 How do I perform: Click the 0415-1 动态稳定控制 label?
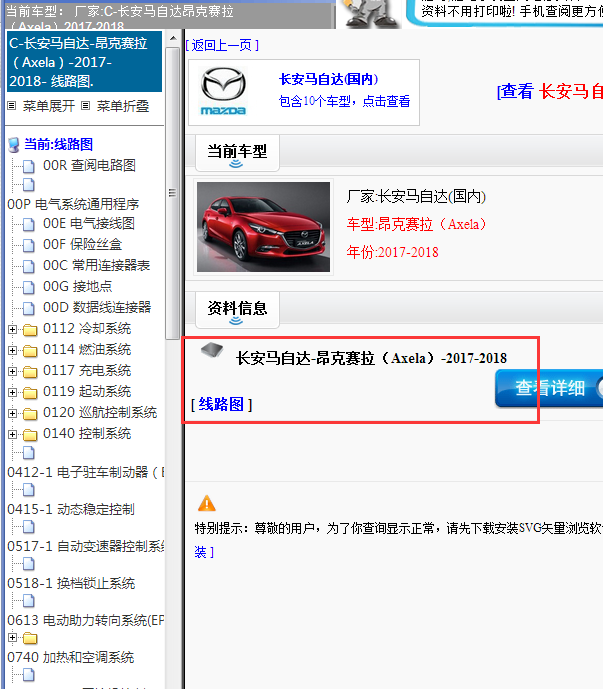pyautogui.click(x=71, y=509)
